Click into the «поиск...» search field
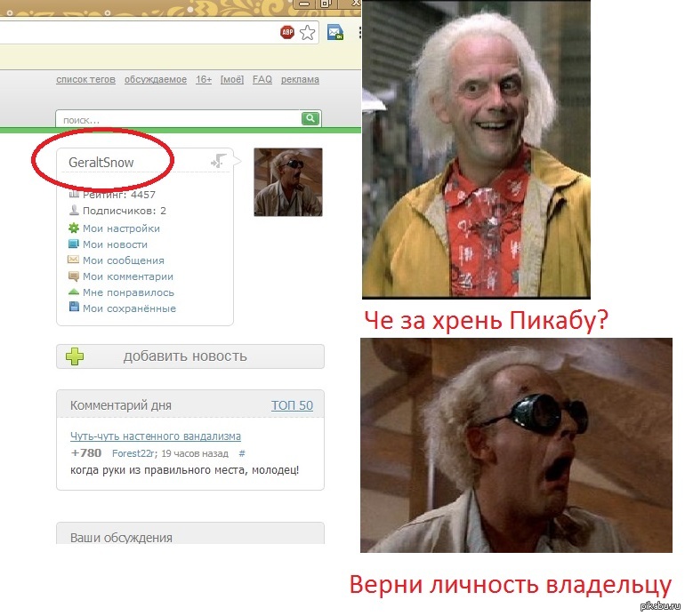Viewport: 685px width, 616px height. [178, 118]
